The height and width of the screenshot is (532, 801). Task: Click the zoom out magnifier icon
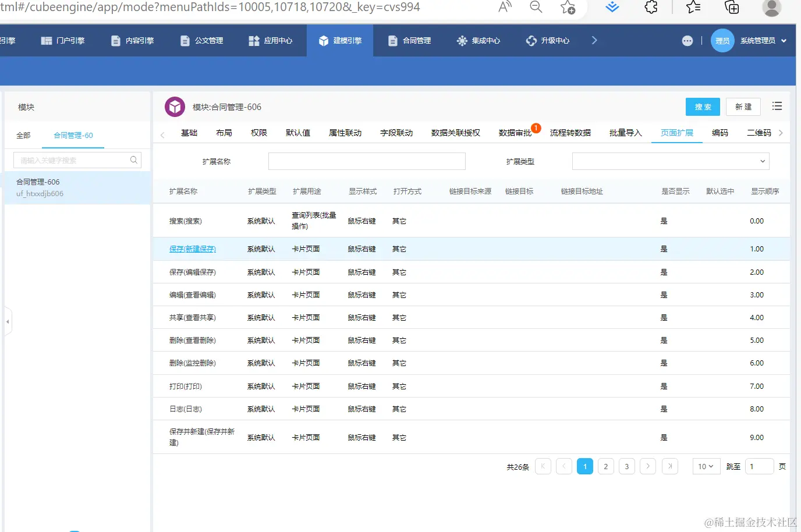536,7
